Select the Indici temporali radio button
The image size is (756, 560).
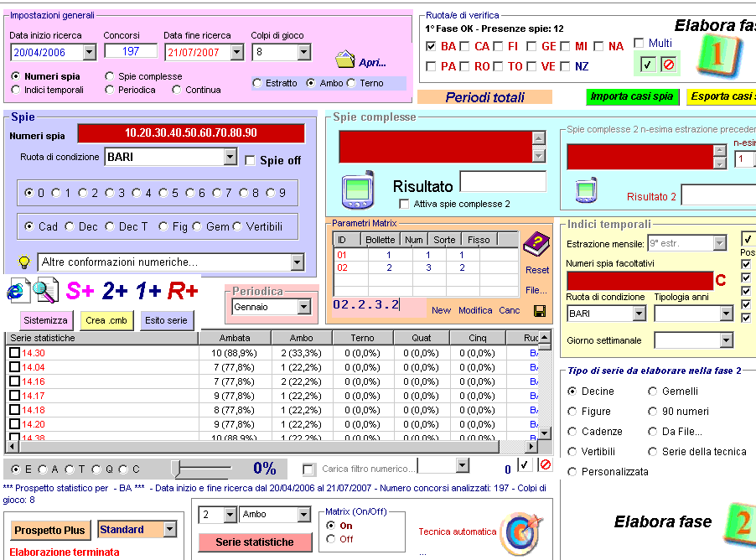pyautogui.click(x=16, y=90)
